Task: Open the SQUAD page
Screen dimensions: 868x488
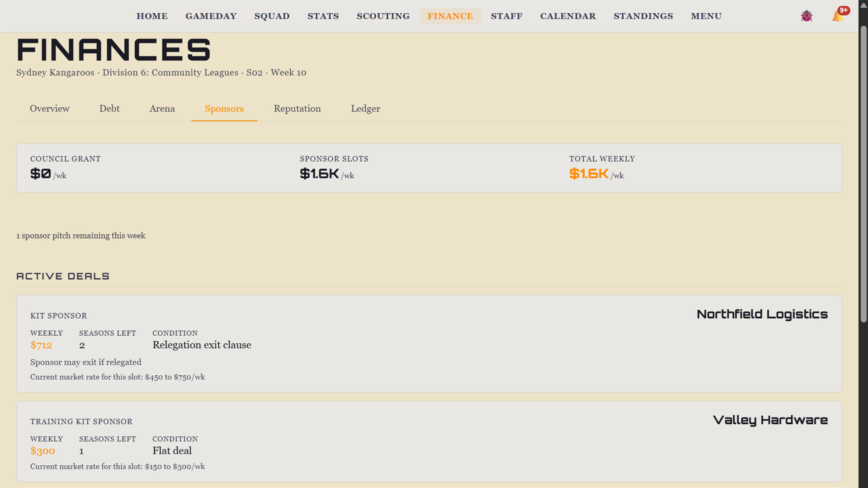Action: coord(272,16)
